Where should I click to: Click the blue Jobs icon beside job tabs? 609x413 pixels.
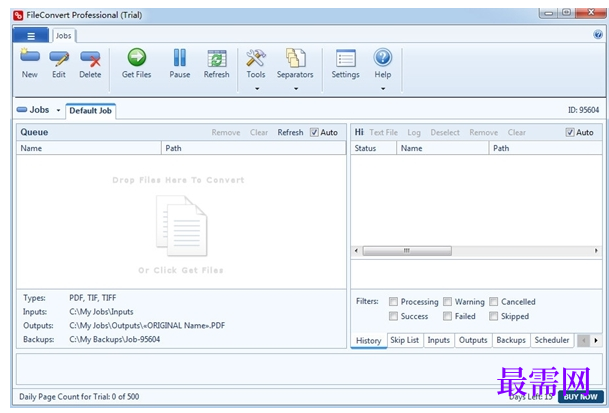[x=22, y=110]
